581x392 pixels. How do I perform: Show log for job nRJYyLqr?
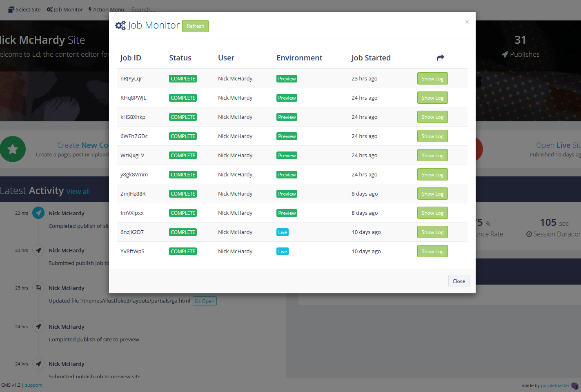tap(432, 79)
